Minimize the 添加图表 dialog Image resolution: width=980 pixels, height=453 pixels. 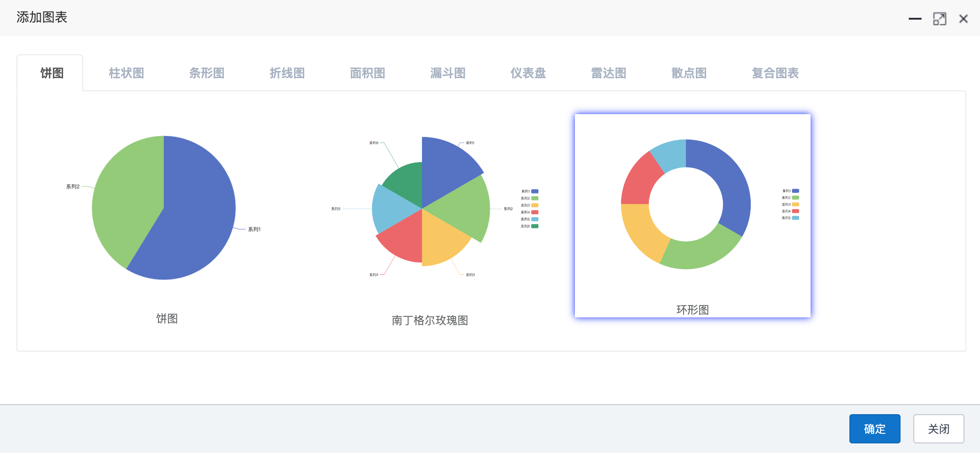pyautogui.click(x=915, y=19)
